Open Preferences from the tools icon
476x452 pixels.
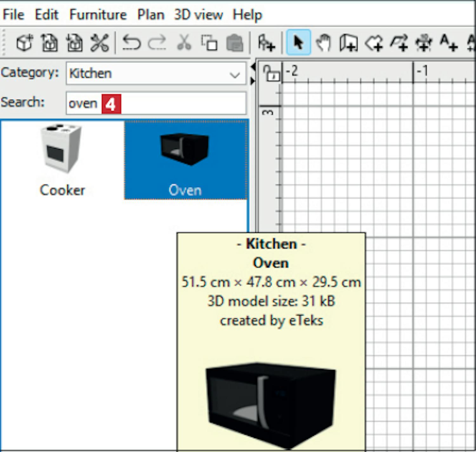99,43
